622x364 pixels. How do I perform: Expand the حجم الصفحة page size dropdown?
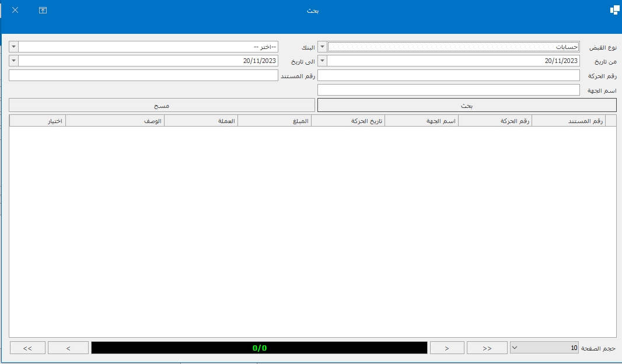point(515,348)
